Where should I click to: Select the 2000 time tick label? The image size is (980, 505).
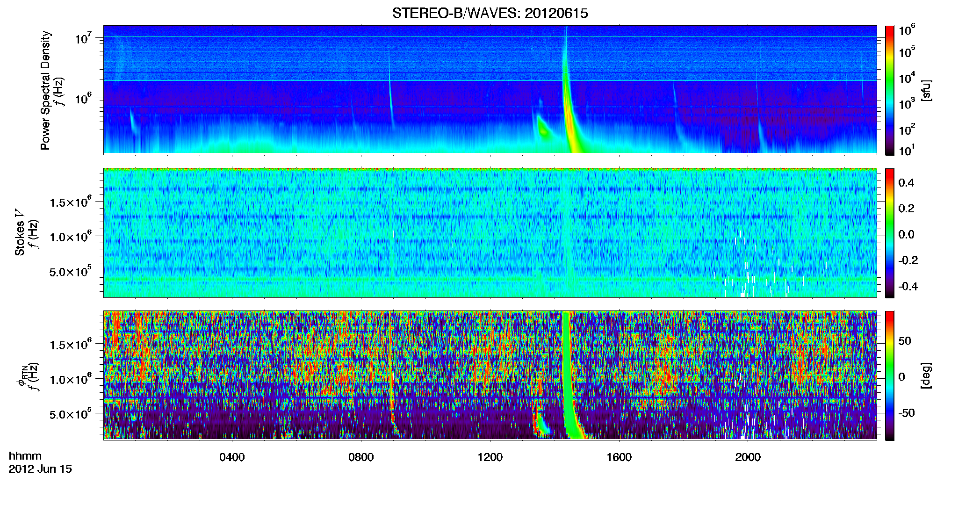748,457
